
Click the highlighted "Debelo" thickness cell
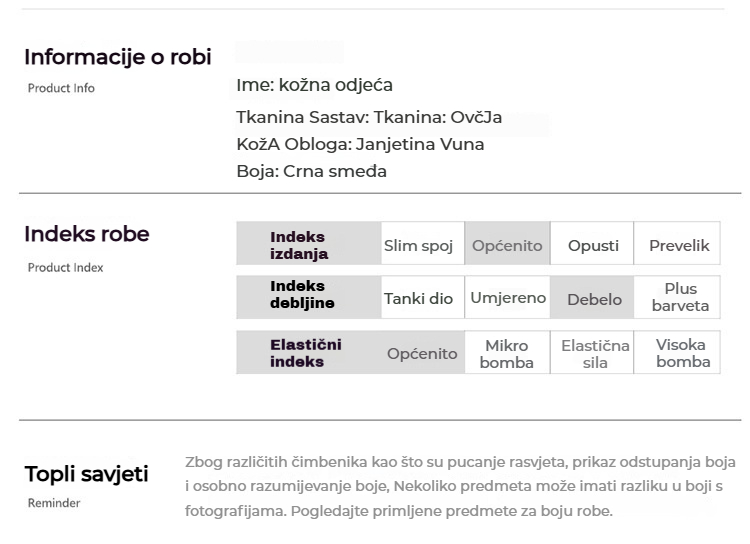pyautogui.click(x=594, y=299)
